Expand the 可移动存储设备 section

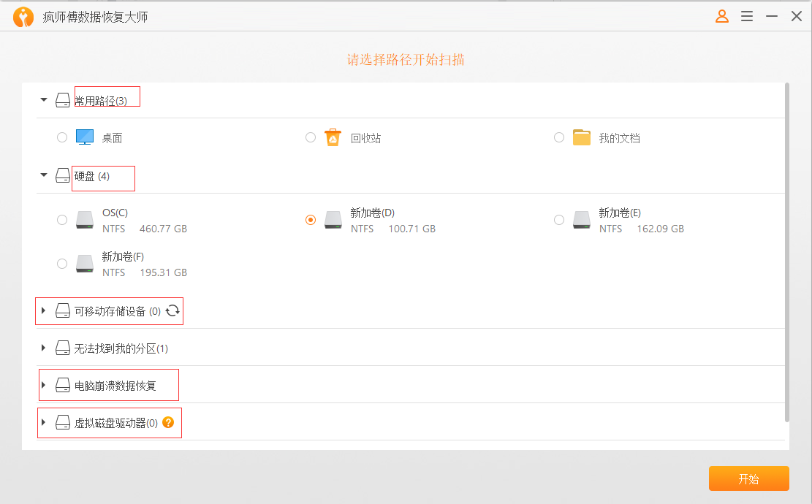click(x=44, y=310)
